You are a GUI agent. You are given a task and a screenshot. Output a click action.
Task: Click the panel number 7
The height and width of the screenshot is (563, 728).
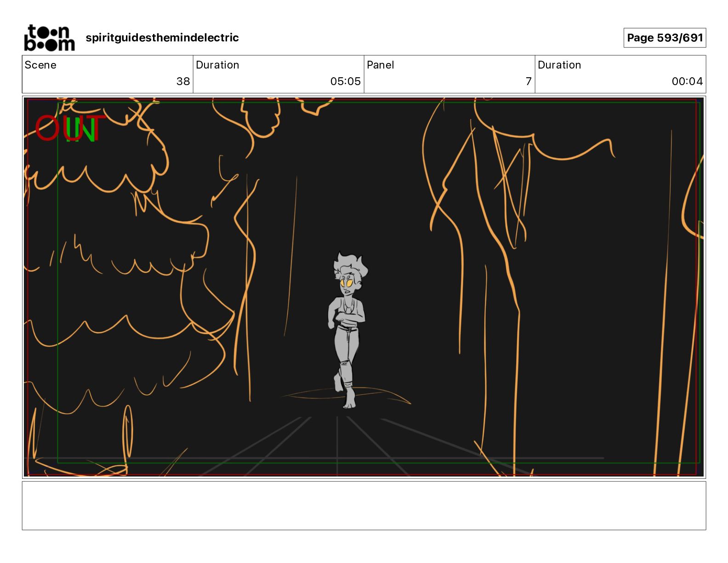(529, 81)
